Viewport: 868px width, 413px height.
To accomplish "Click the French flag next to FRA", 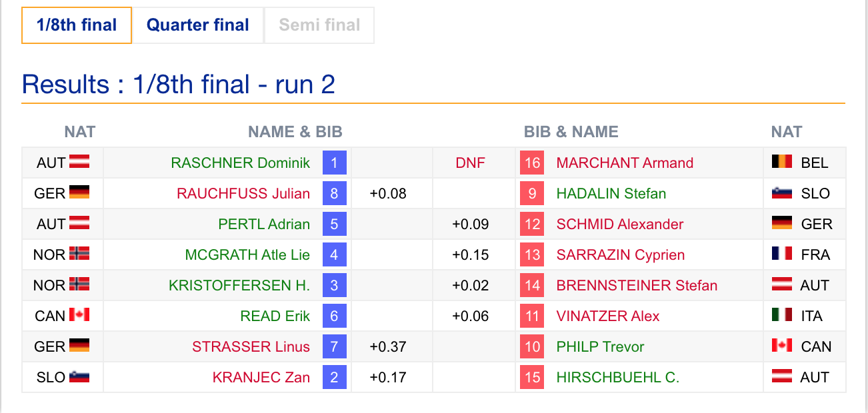I will 781,254.
